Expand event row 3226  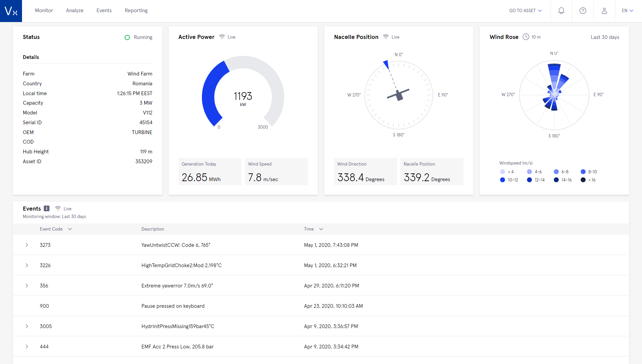27,265
